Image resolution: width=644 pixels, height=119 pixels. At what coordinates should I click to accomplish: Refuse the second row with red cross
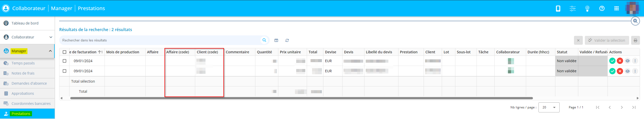(x=620, y=71)
